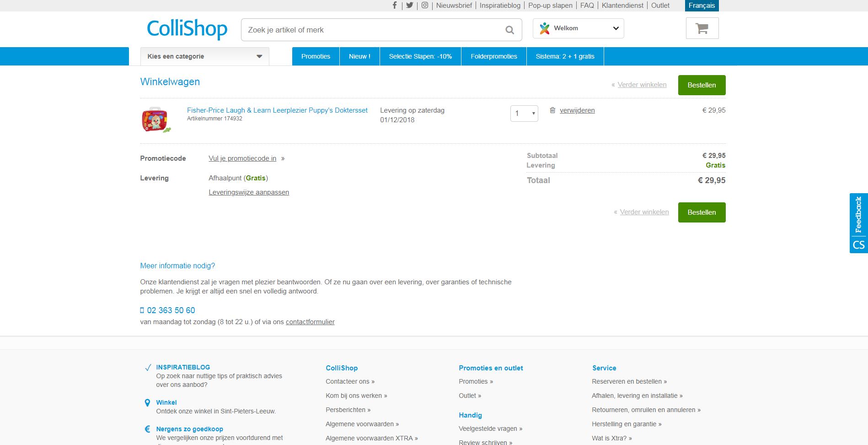Image resolution: width=868 pixels, height=445 pixels.
Task: Click Vul je promotiecode in
Action: point(242,158)
